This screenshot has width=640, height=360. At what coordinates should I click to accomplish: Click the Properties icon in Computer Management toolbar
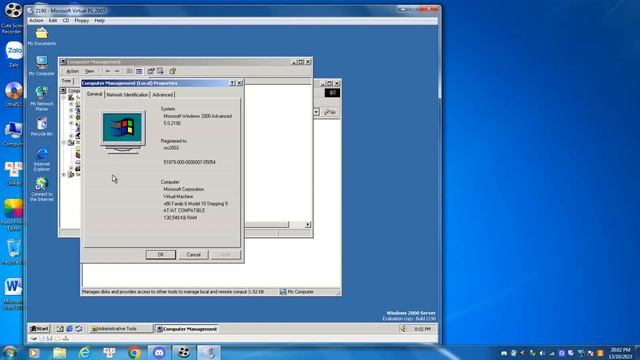coord(151,71)
